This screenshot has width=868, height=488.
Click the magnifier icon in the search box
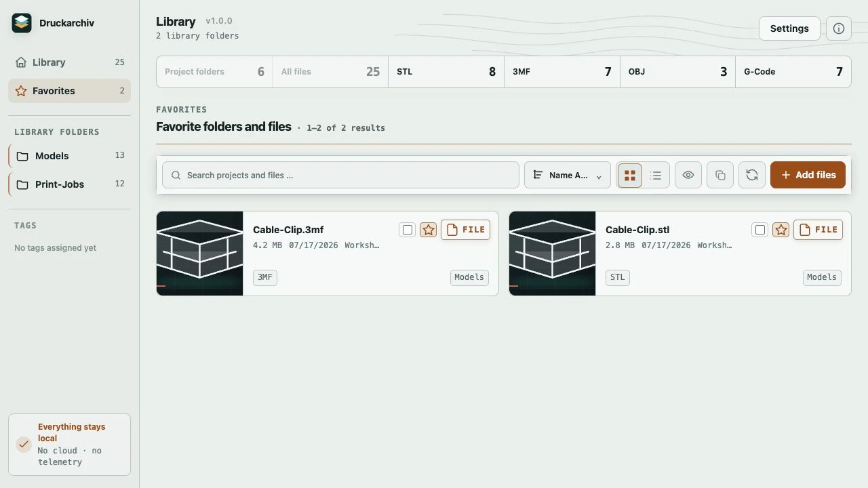[x=176, y=175]
